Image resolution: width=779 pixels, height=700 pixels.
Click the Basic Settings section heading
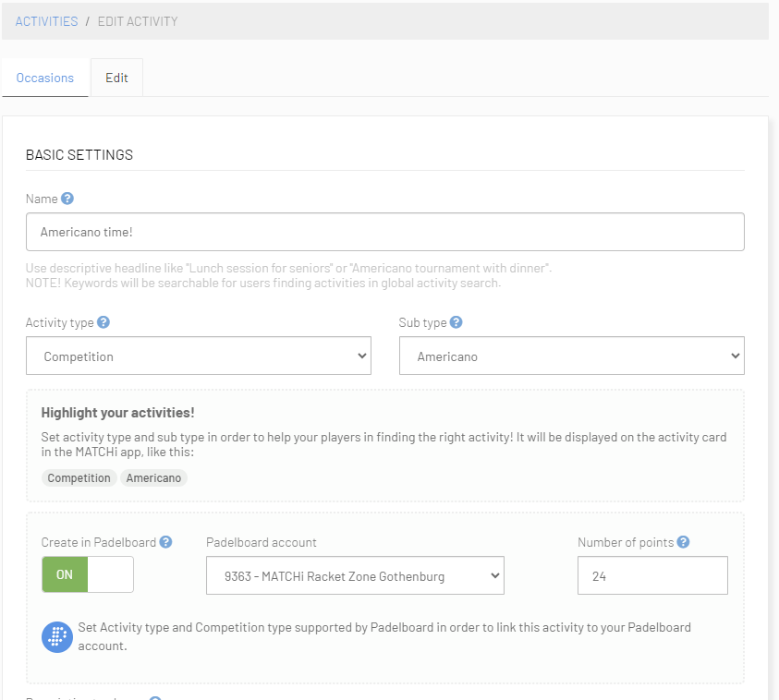(79, 155)
